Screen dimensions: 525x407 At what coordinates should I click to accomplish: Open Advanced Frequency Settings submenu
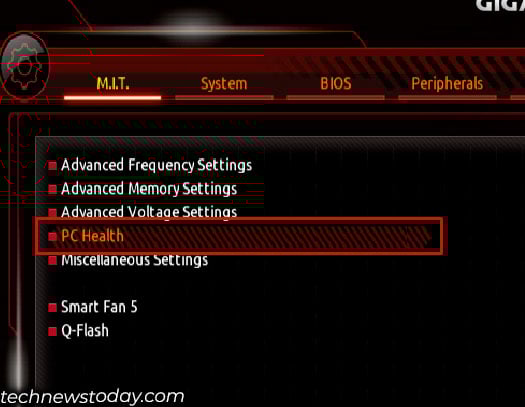pyautogui.click(x=156, y=165)
